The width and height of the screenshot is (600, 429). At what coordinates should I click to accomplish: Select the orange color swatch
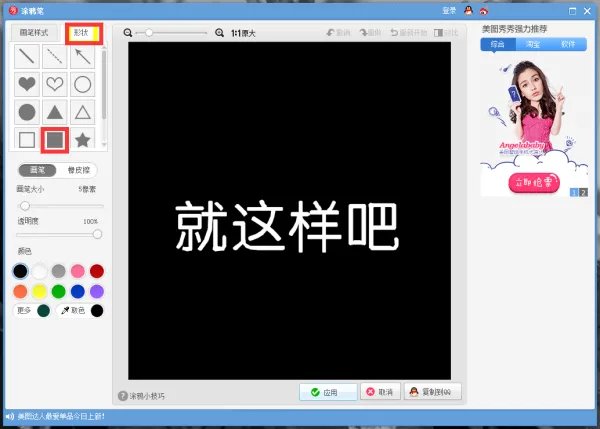pos(20,291)
